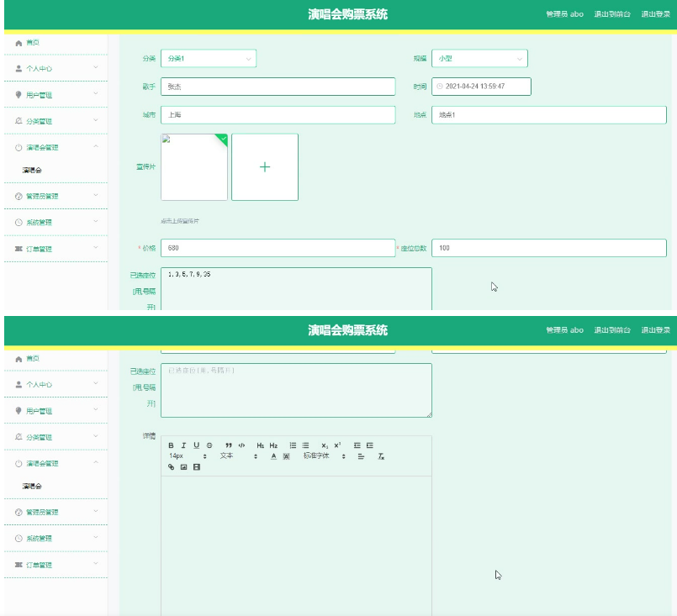Screen dimensions: 677x616
Task: Click the empty 已选座位 textarea in lower page
Action: pyautogui.click(x=296, y=391)
